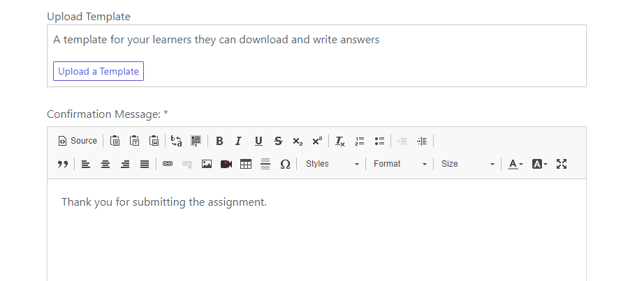Insert a link with the link icon

[167, 164]
